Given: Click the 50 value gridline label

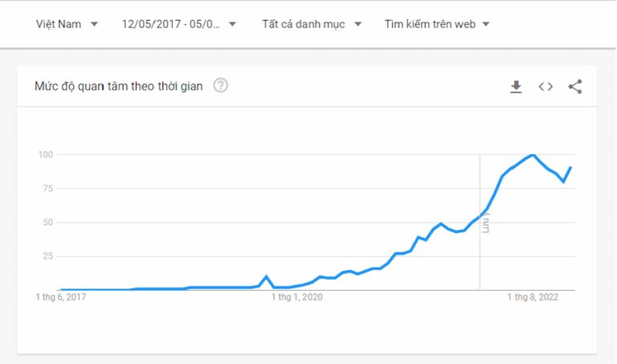Looking at the screenshot, I should click(x=47, y=223).
